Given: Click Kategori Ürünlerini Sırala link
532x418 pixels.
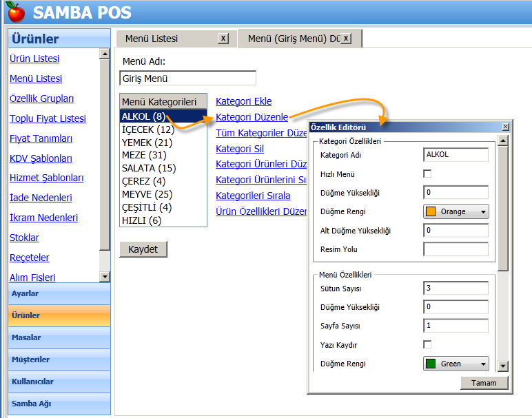Looking at the screenshot, I should tap(261, 180).
